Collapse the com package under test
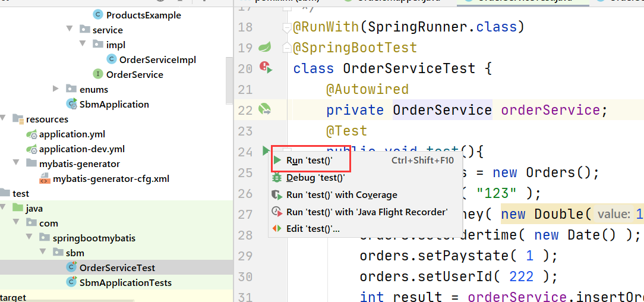 pyautogui.click(x=17, y=222)
